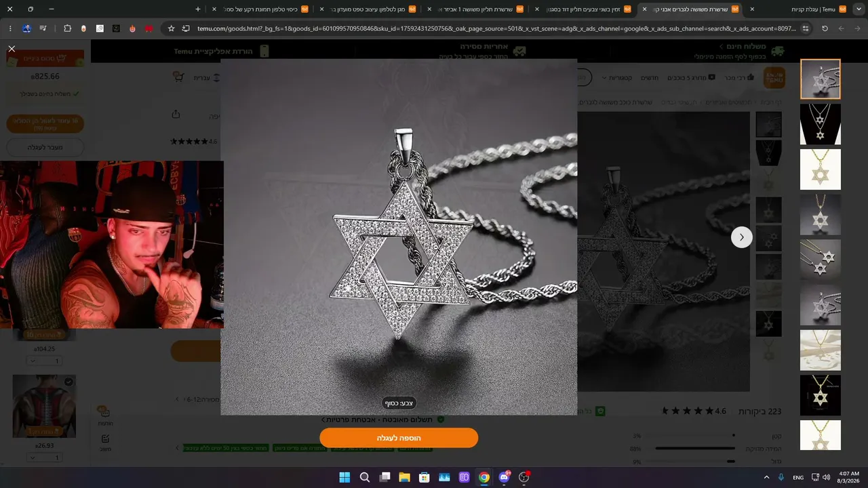Go forward in browser history
The image size is (868, 488).
842,28
